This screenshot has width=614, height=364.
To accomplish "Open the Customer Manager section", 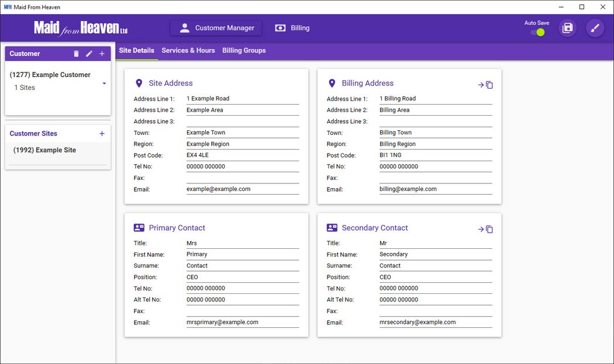I will (x=216, y=28).
